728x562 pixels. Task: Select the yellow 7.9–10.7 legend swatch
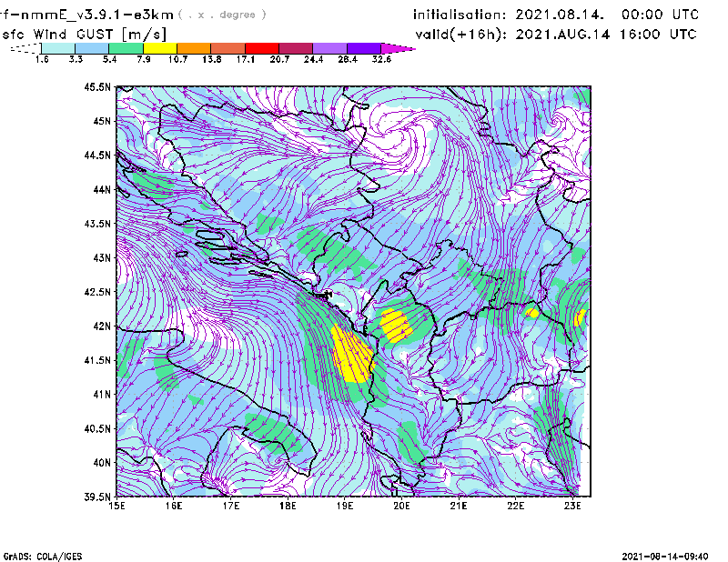[160, 48]
